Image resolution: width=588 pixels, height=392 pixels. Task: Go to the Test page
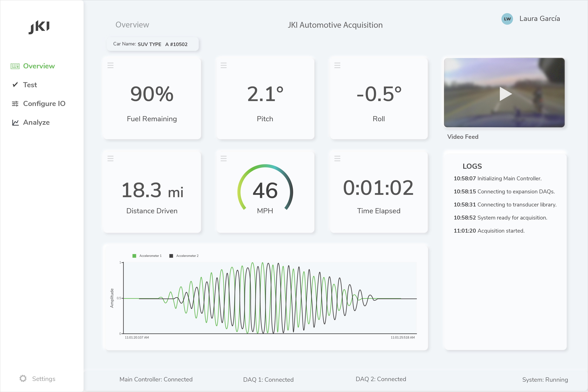[x=30, y=85]
